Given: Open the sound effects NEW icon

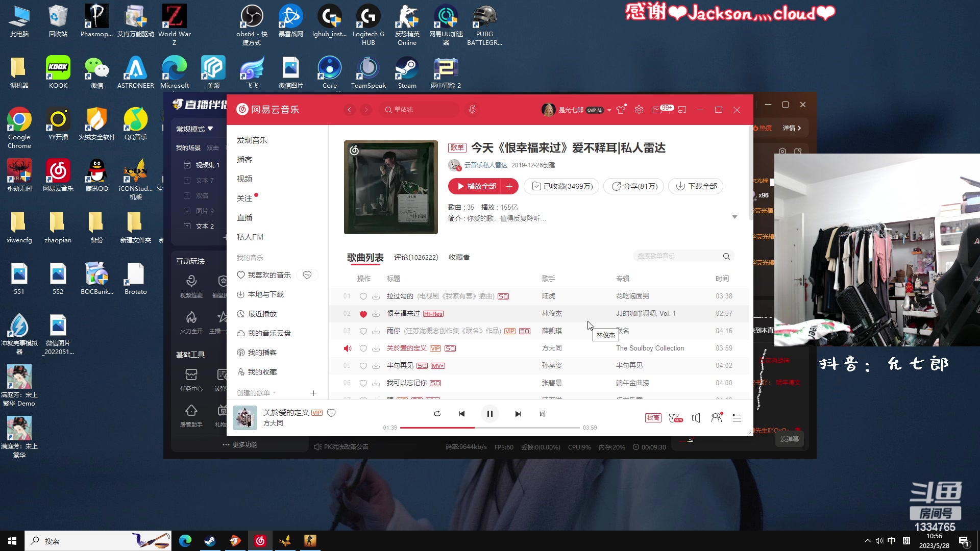Looking at the screenshot, I should [676, 418].
